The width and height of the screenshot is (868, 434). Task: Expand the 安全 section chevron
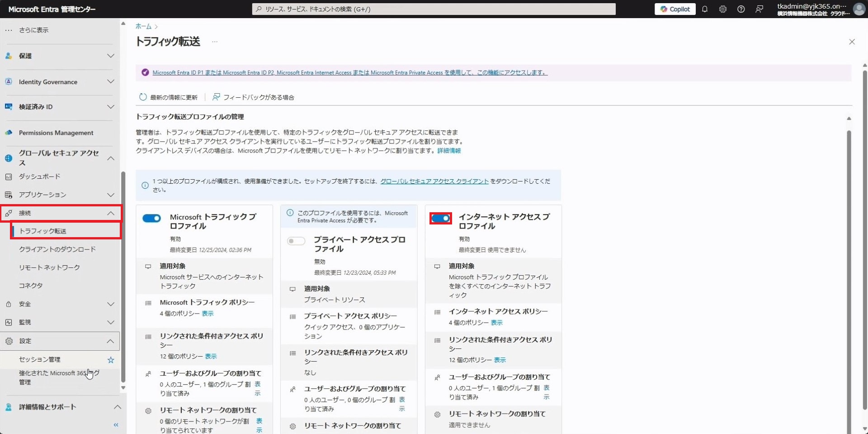tap(111, 304)
